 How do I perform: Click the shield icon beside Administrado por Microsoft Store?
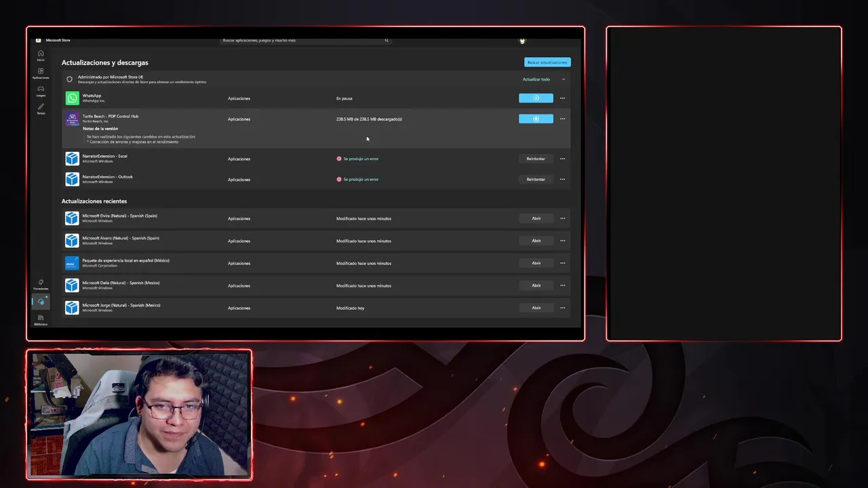coord(69,79)
